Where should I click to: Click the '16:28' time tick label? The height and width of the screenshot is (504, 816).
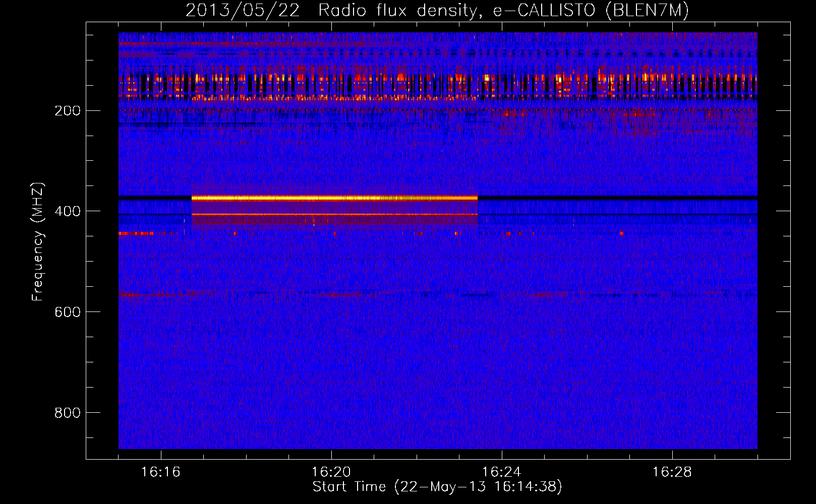tap(672, 472)
